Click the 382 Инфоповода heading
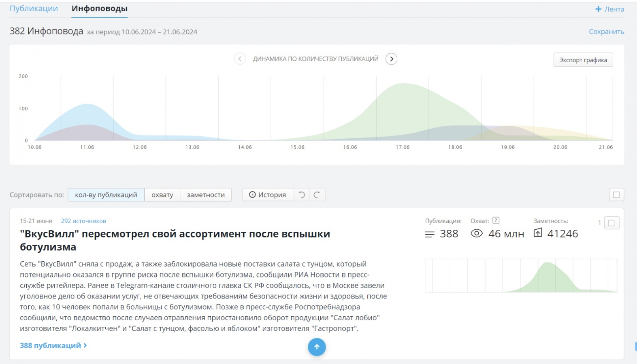This screenshot has height=364, width=637. coord(47,31)
